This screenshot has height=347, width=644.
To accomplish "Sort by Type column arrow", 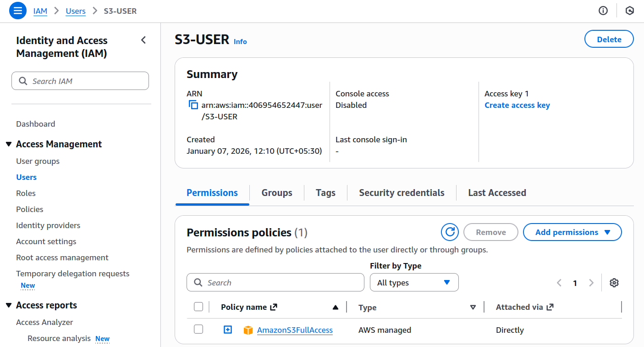I will [473, 307].
